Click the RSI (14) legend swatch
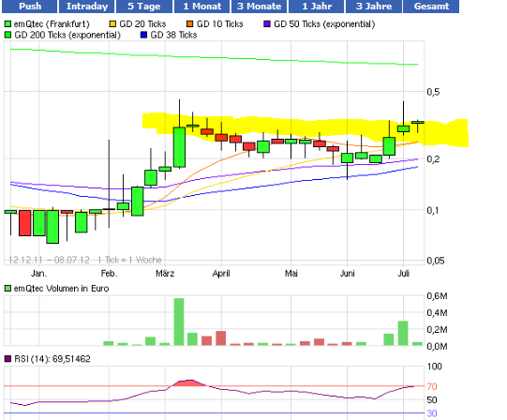Image resolution: width=507 pixels, height=420 pixels. (x=7, y=359)
